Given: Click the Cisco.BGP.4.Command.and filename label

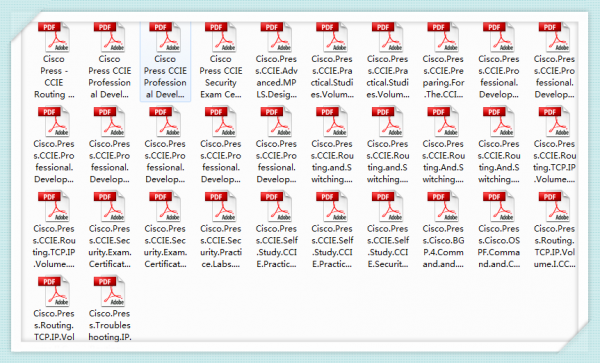Looking at the screenshot, I should pos(443,246).
